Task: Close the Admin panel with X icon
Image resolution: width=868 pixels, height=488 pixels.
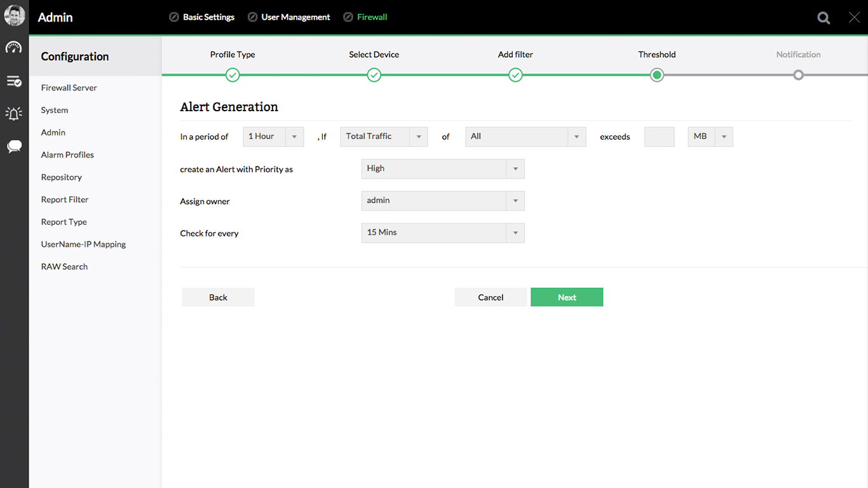Action: point(854,18)
